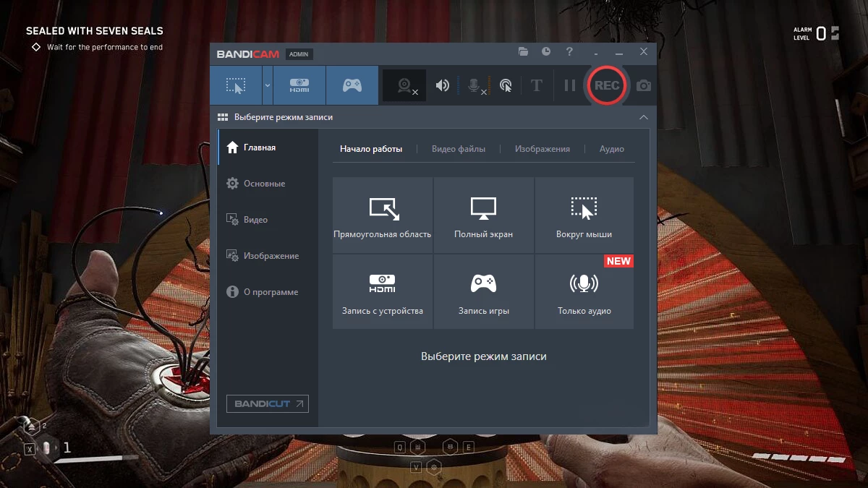Screen dimensions: 868x488
Task: Click the Bandicam logo text
Action: pos(248,54)
